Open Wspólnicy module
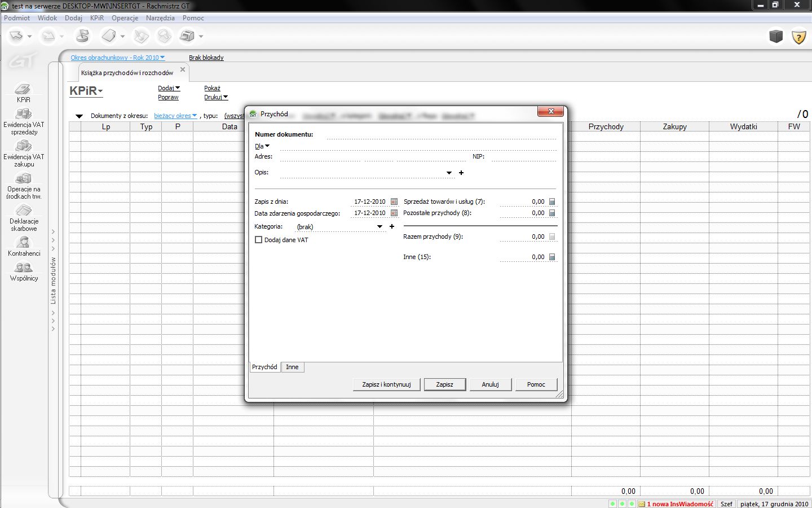The image size is (812, 508). point(24,271)
